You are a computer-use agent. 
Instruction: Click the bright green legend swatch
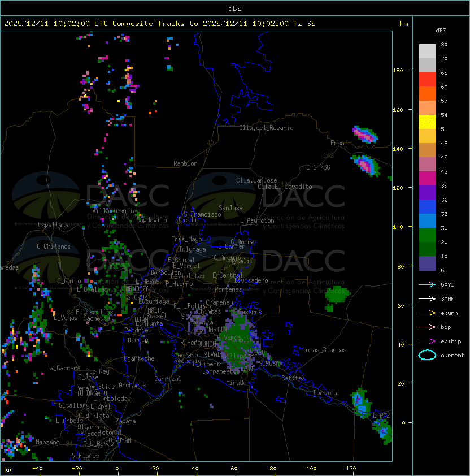tap(427, 235)
